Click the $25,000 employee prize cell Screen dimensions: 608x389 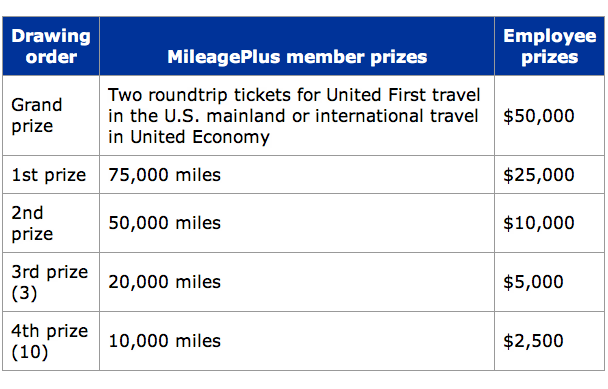point(549,175)
